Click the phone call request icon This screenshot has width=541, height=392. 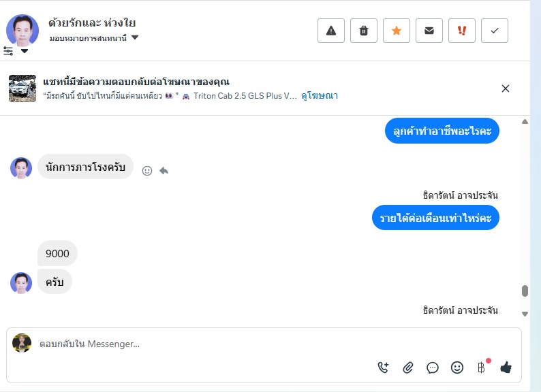(384, 367)
